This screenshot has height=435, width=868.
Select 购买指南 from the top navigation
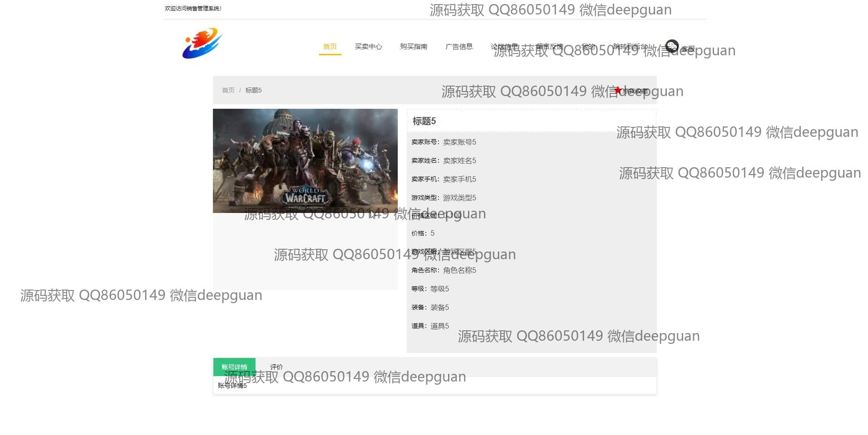coord(414,47)
